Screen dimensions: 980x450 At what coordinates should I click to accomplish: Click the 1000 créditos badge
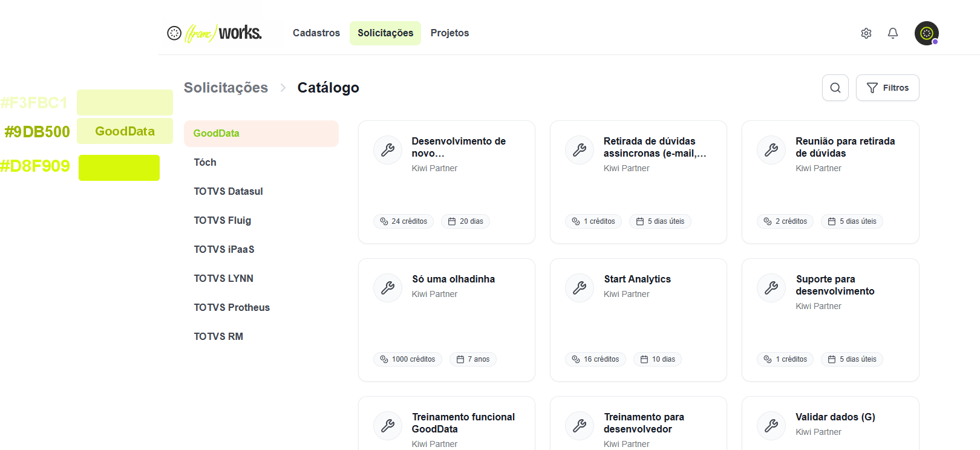coord(408,359)
